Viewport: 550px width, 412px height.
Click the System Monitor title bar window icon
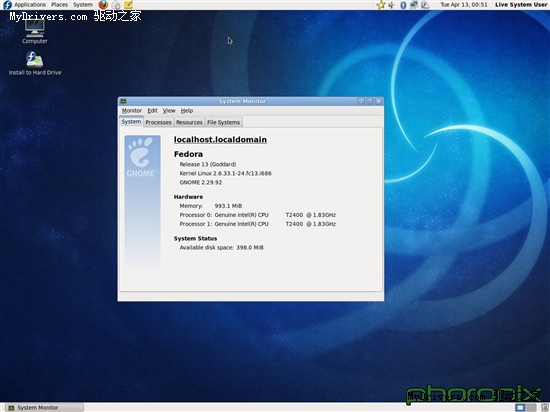pyautogui.click(x=123, y=101)
